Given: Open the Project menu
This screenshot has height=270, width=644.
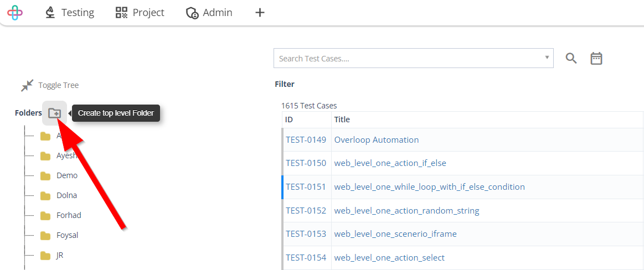Looking at the screenshot, I should click(140, 13).
